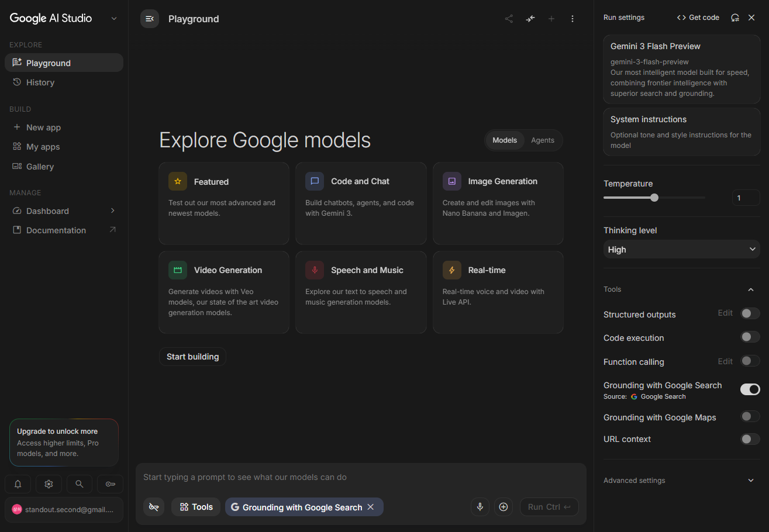Close the Run settings panel
Image resolution: width=769 pixels, height=532 pixels.
coord(751,18)
